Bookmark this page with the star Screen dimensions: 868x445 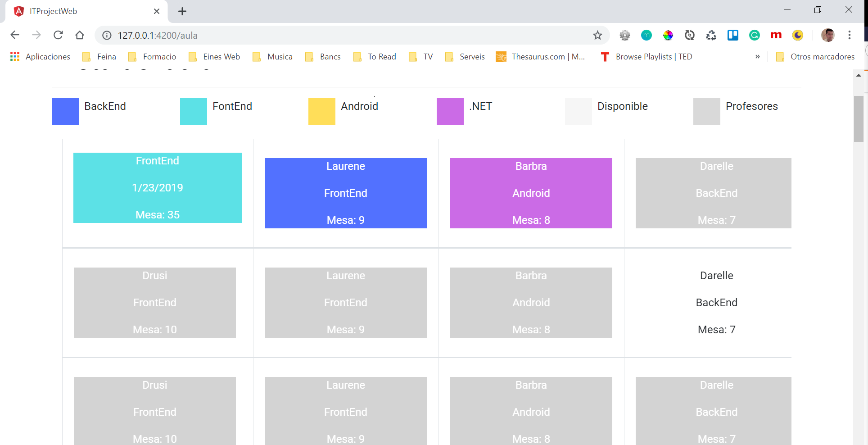pos(597,35)
